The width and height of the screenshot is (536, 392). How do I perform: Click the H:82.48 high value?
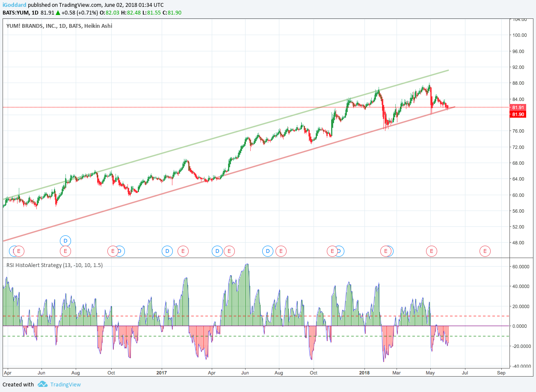pos(131,13)
